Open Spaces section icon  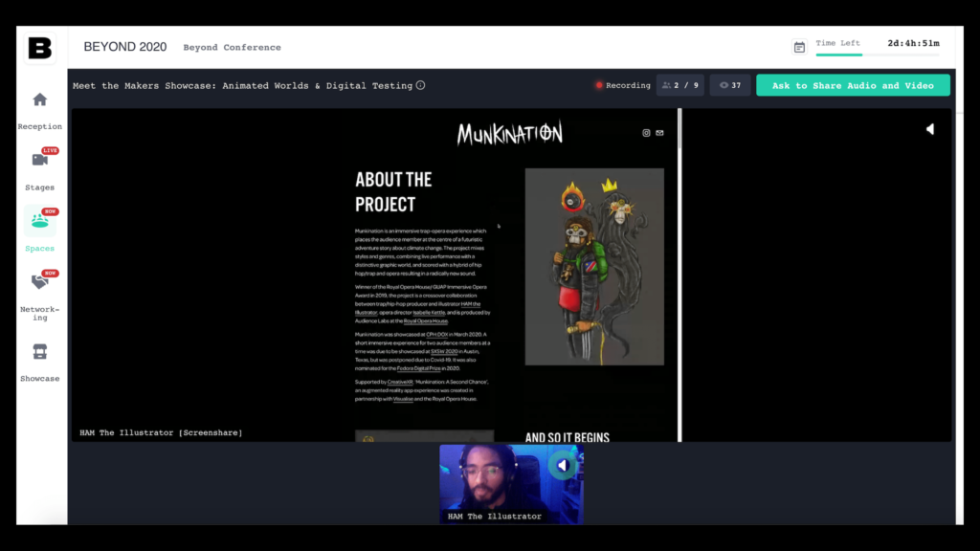point(40,221)
